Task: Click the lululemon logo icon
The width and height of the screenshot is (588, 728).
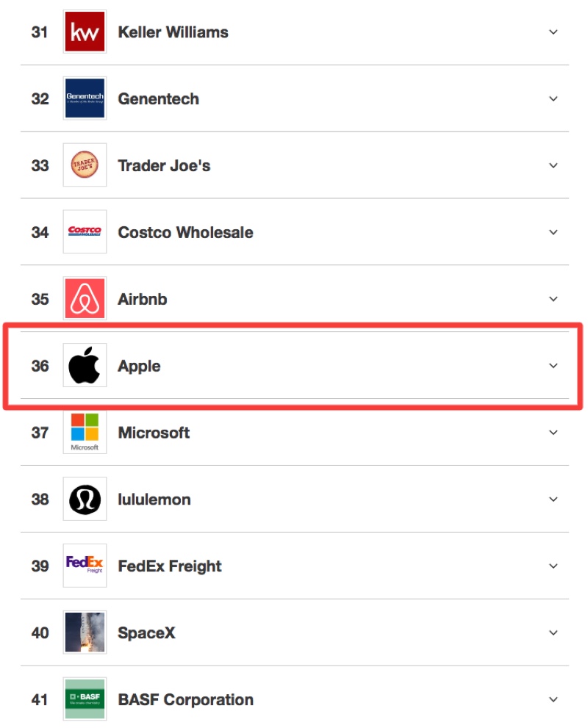Action: point(85,500)
